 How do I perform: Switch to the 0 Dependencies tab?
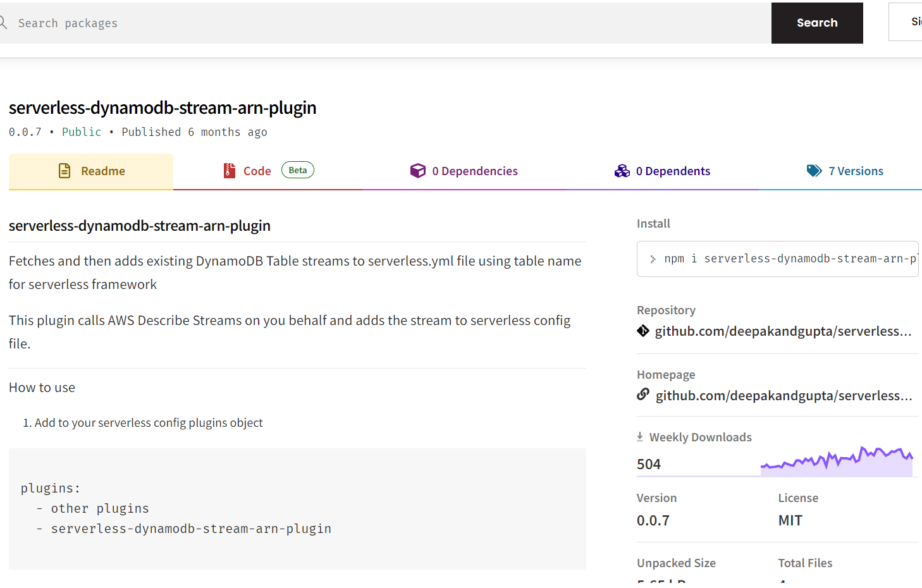pyautogui.click(x=474, y=171)
